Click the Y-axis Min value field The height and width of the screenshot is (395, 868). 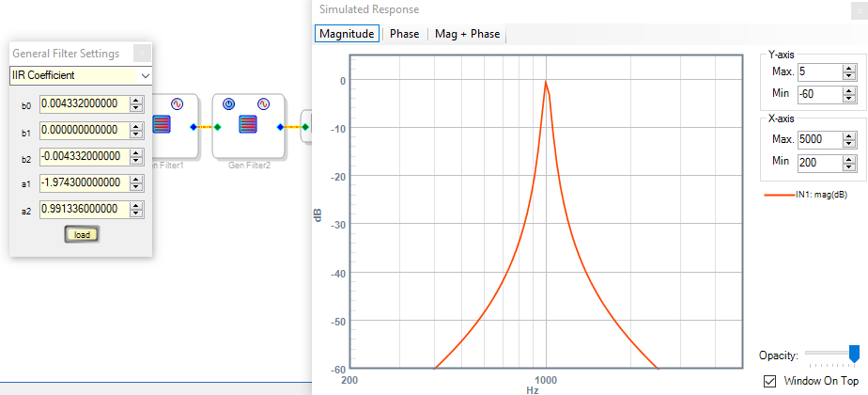pos(819,94)
